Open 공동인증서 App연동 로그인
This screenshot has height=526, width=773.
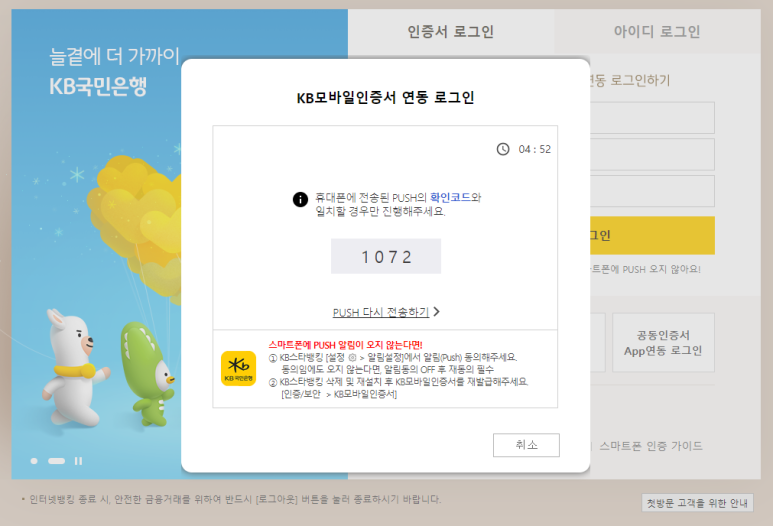[x=663, y=343]
